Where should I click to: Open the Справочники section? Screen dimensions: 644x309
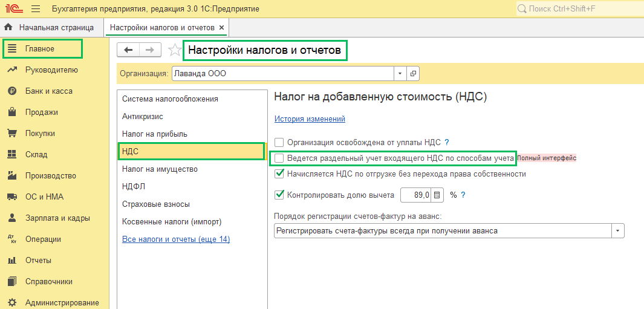(54, 281)
